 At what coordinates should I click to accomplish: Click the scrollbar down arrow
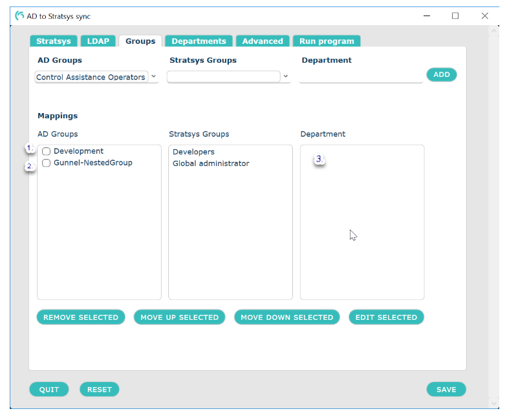494,403
